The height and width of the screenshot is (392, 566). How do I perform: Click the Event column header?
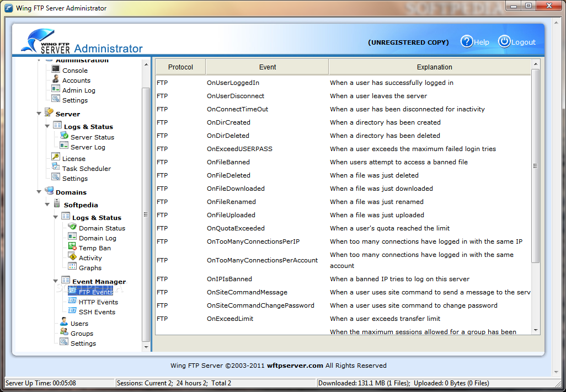[x=268, y=67]
